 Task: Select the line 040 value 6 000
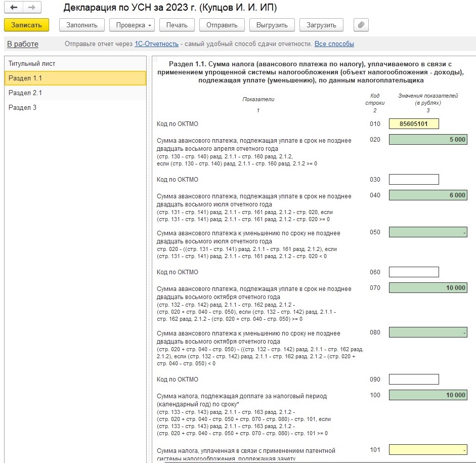[428, 195]
